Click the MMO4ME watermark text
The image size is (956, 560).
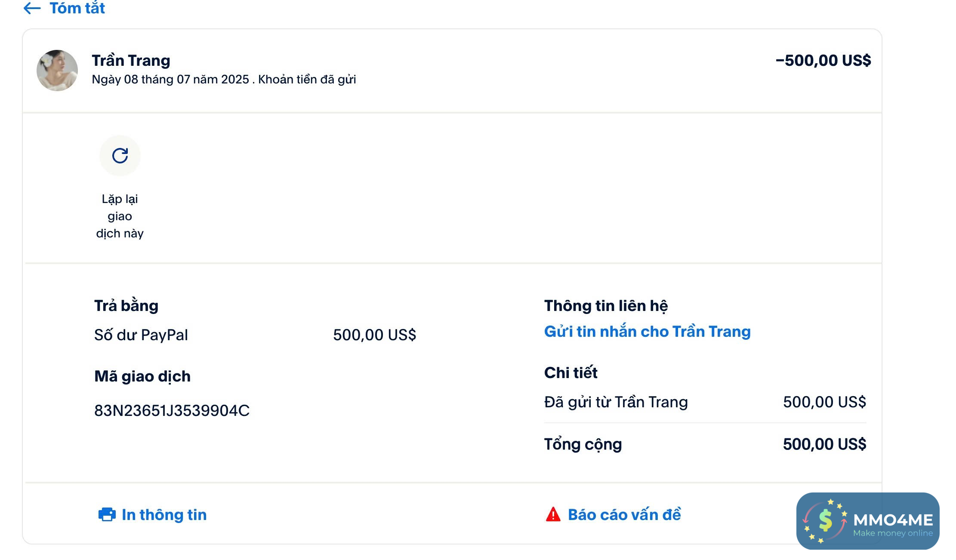pos(893,520)
